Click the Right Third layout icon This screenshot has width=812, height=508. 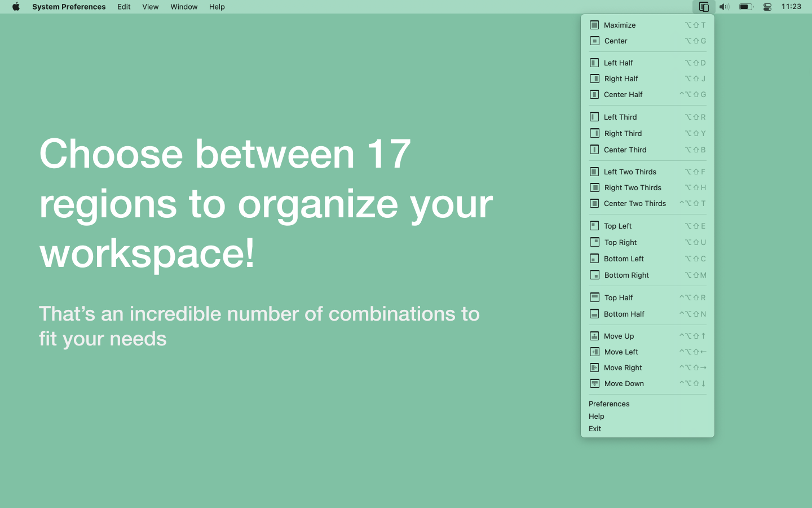click(594, 133)
